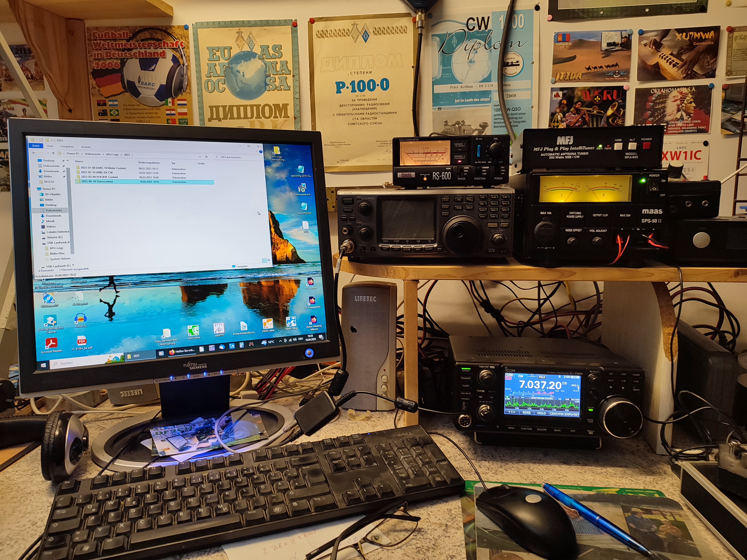Open Explorer help question-mark icon

pyautogui.click(x=261, y=152)
